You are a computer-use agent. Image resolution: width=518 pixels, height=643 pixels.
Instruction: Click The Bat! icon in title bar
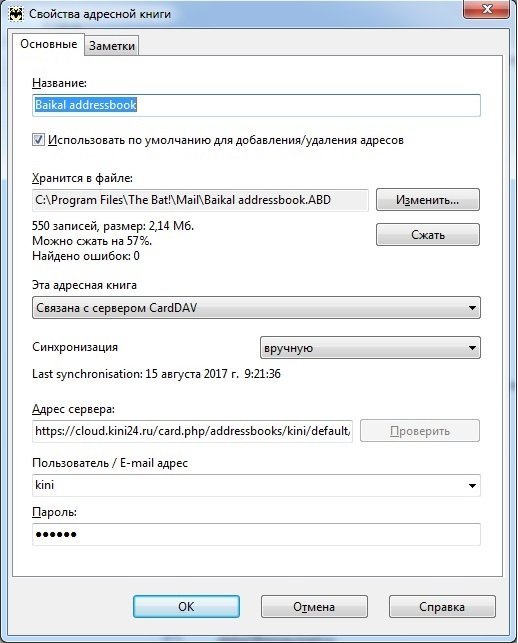coord(16,14)
